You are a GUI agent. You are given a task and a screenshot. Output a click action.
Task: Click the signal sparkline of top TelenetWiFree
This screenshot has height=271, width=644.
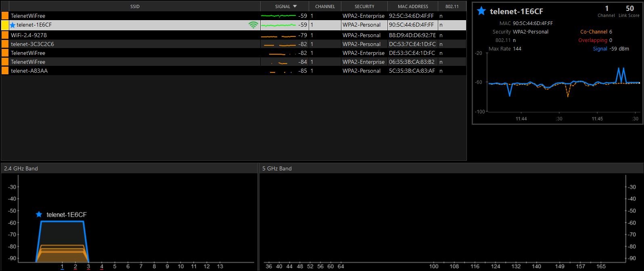pyautogui.click(x=278, y=16)
